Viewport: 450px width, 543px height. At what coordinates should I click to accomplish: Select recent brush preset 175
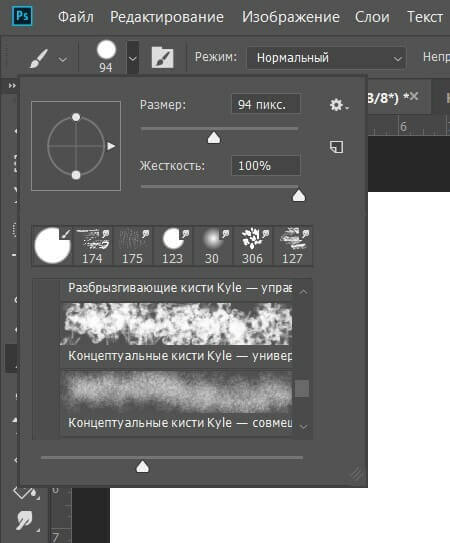coord(133,246)
